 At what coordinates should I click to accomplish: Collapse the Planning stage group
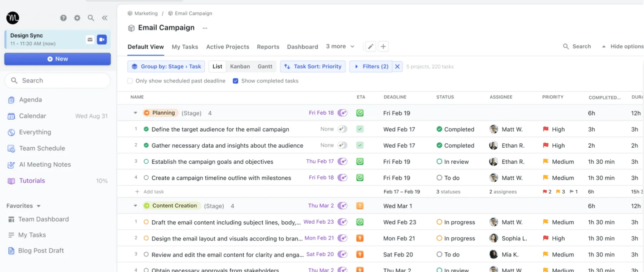pyautogui.click(x=135, y=113)
